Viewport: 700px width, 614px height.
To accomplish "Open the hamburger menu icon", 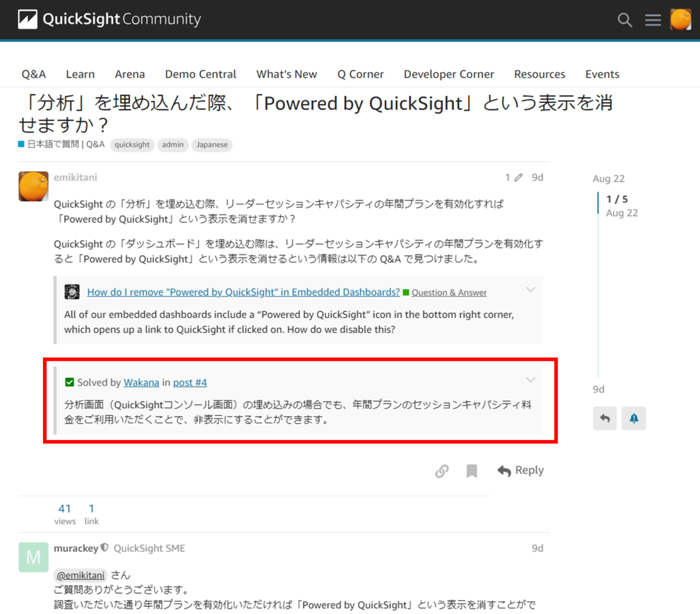I will (x=653, y=20).
